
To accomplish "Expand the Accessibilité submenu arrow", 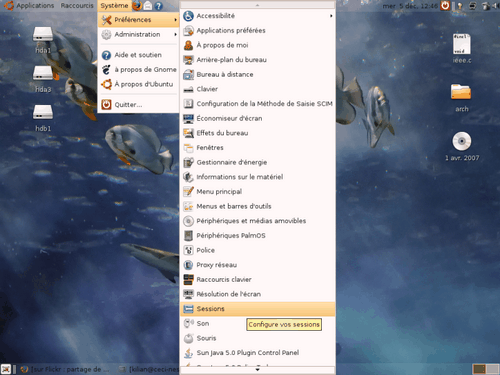I will pos(331,16).
